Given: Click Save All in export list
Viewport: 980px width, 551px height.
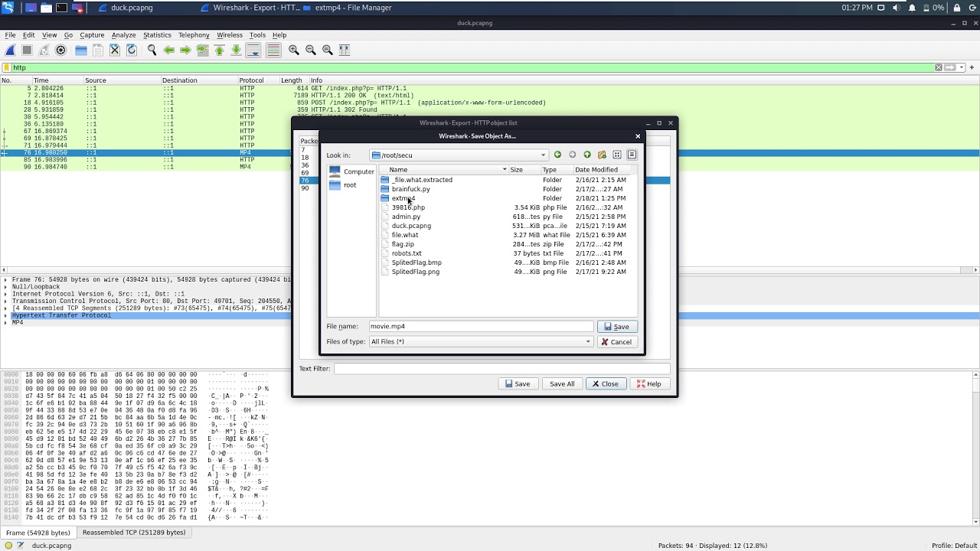Looking at the screenshot, I should (x=562, y=384).
